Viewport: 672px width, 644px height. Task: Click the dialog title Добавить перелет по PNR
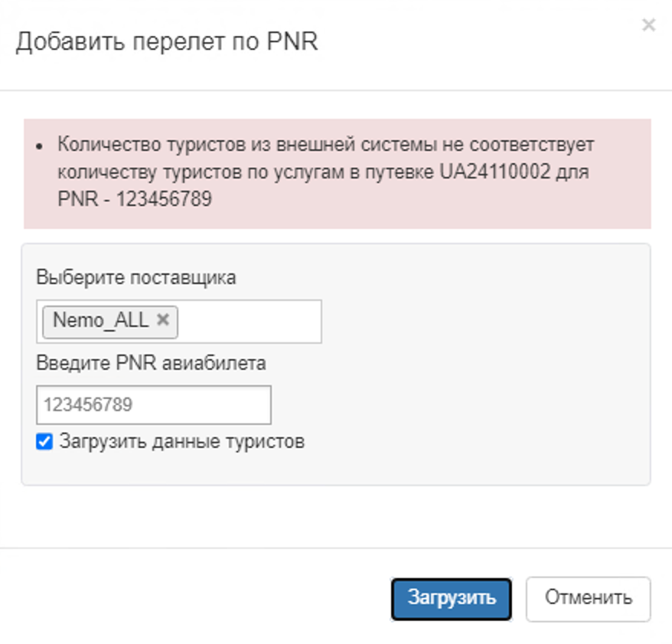(167, 42)
